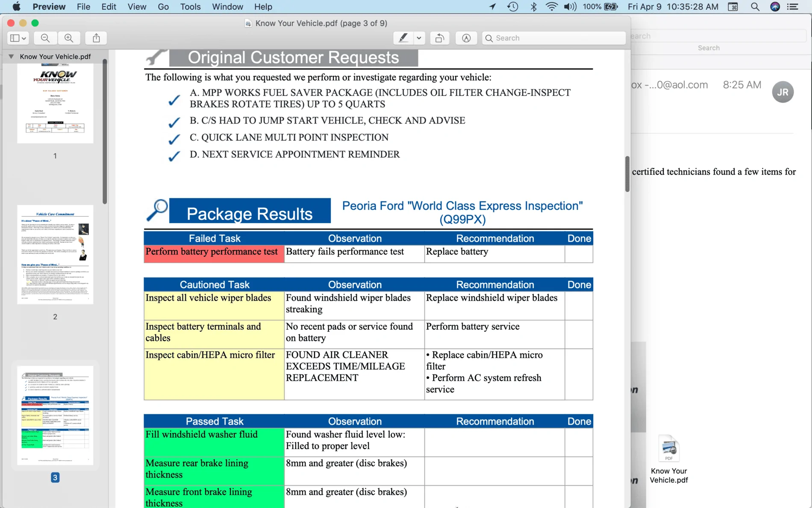Click the JR avatar in Mail window
This screenshot has width=812, height=508.
[783, 92]
